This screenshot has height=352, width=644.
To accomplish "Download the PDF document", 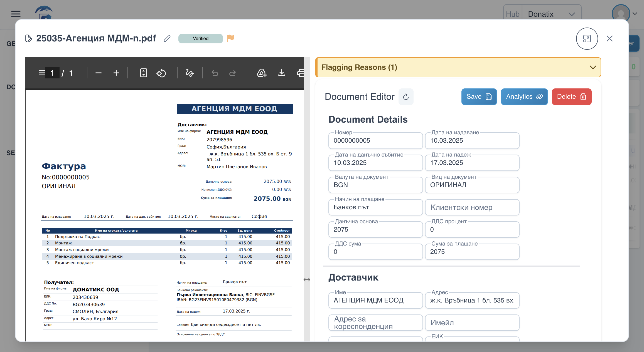I will click(282, 73).
